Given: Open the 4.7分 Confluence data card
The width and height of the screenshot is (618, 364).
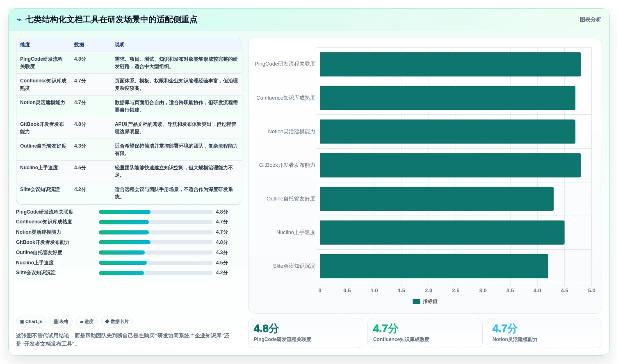Looking at the screenshot, I should tap(425, 333).
